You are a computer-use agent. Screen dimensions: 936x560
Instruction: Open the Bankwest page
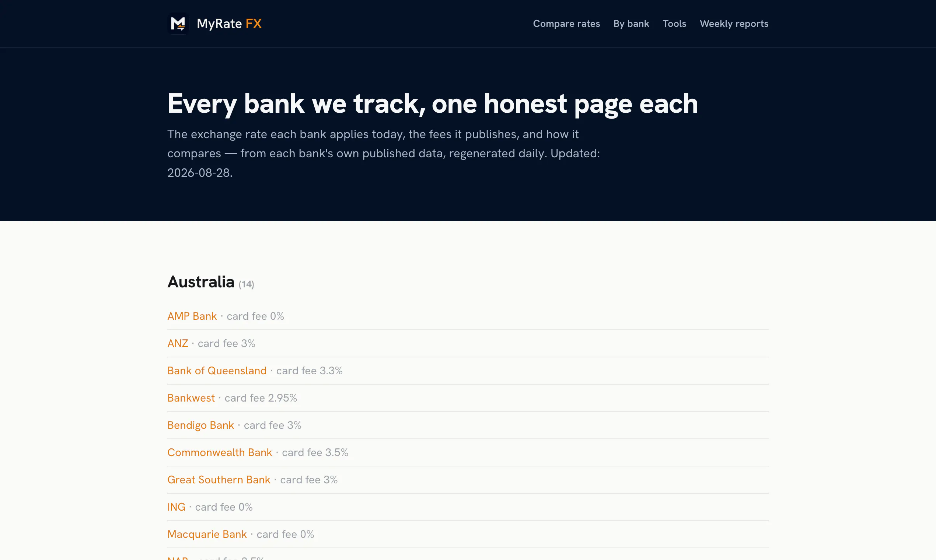coord(191,398)
